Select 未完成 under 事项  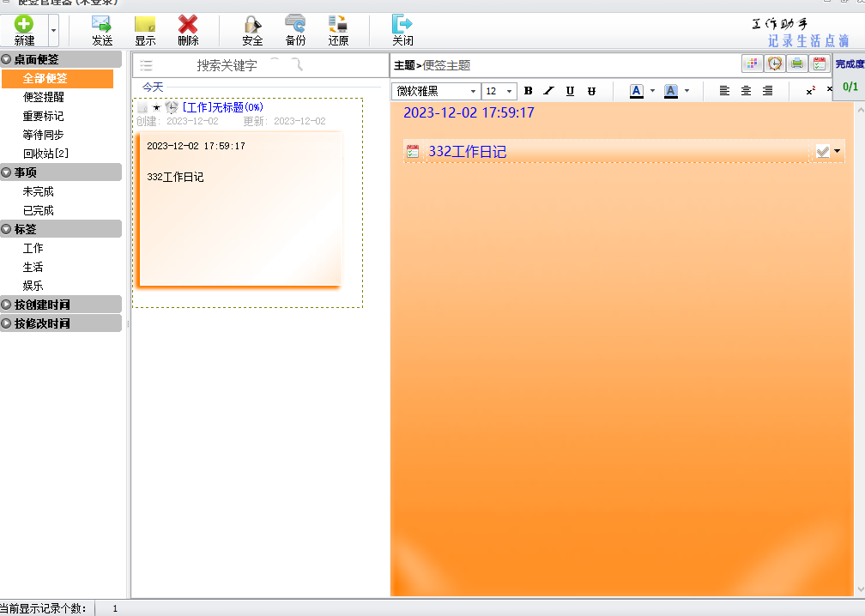[x=38, y=191]
